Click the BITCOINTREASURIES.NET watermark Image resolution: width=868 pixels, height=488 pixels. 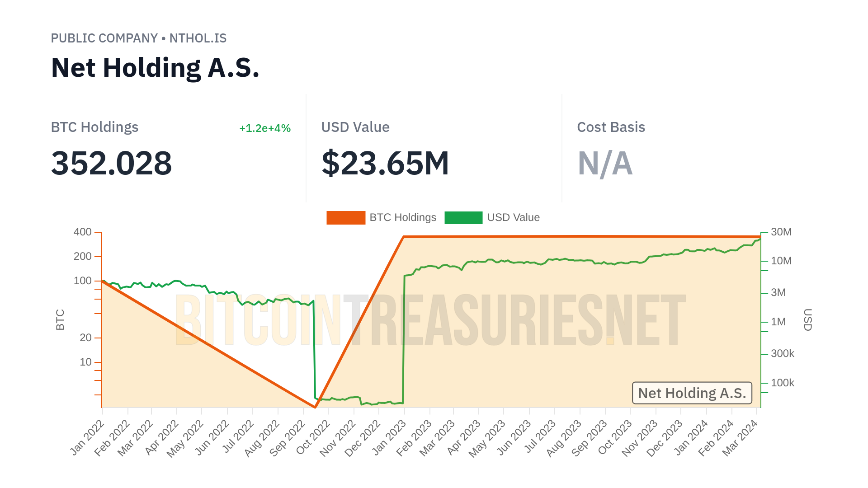(x=429, y=320)
